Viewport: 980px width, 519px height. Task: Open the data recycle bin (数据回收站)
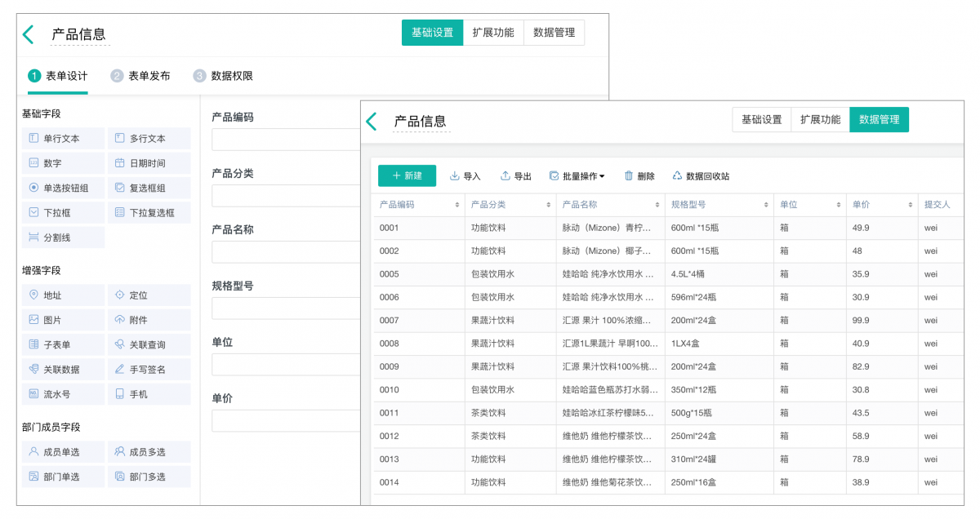coord(701,175)
